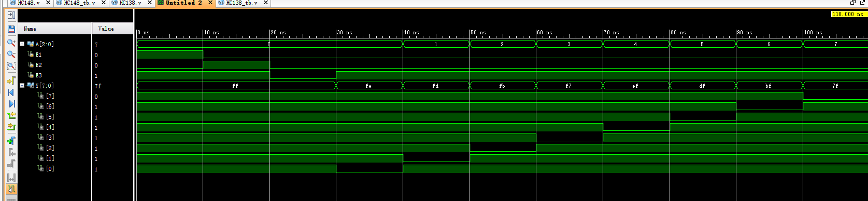Go to previous transition icon

pyautogui.click(x=11, y=116)
